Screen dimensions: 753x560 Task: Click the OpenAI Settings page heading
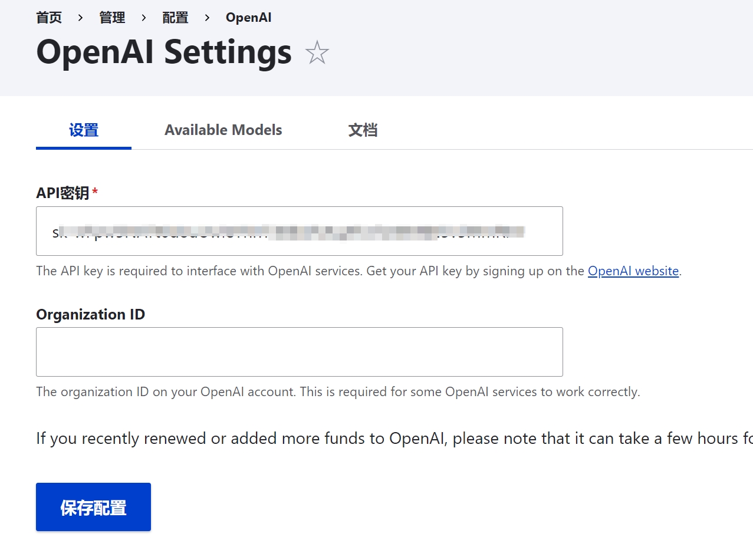coord(164,52)
